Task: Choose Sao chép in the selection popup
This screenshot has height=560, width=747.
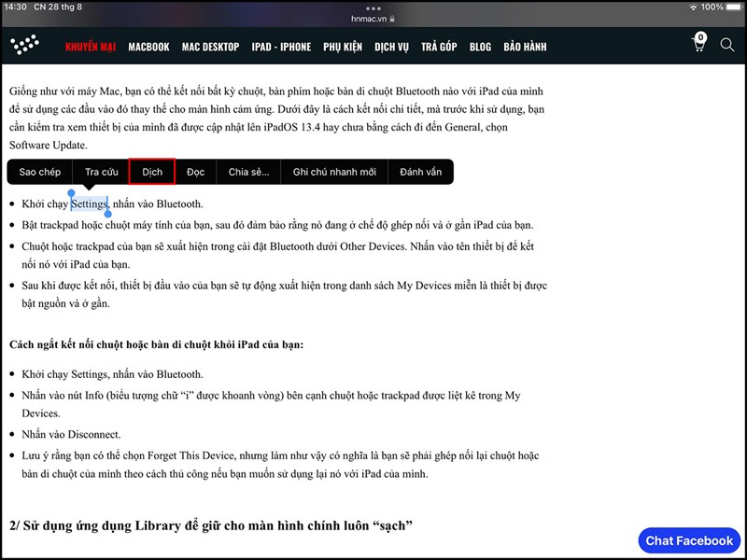Action: 40,172
